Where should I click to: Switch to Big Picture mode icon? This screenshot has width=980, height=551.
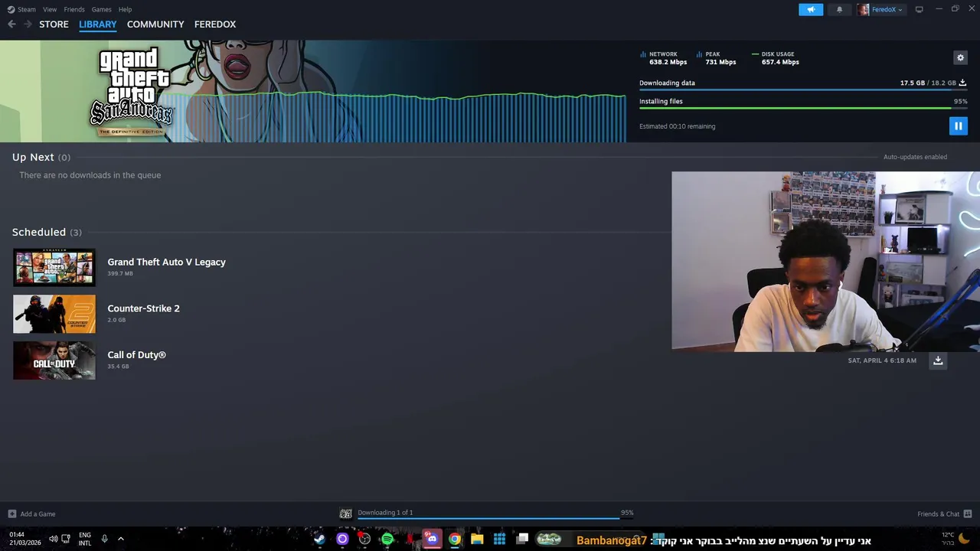919,9
